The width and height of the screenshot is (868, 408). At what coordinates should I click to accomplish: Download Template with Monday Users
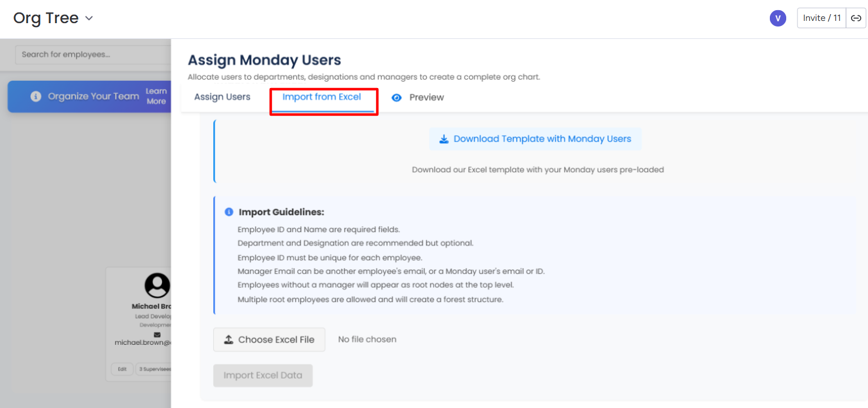coord(535,139)
